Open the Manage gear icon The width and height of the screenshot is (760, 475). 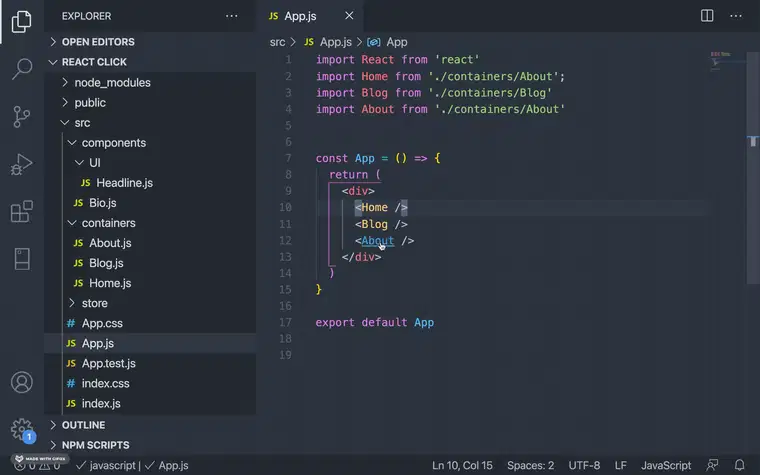click(x=21, y=429)
